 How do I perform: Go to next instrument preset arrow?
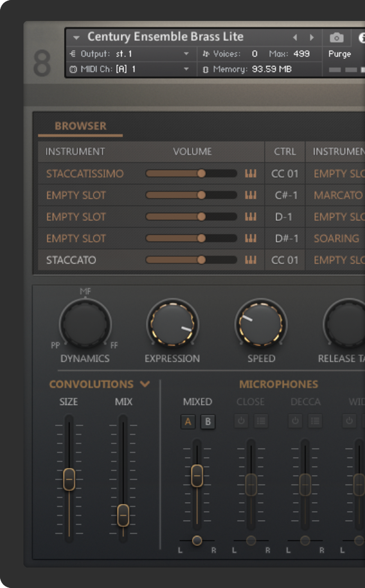312,38
